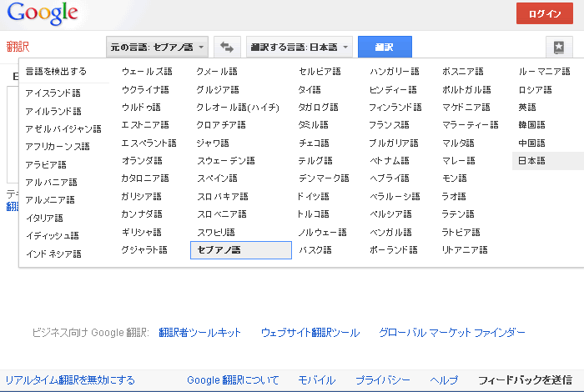Pick エスペラント語 from the list
The height and width of the screenshot is (392, 584).
pos(149,143)
